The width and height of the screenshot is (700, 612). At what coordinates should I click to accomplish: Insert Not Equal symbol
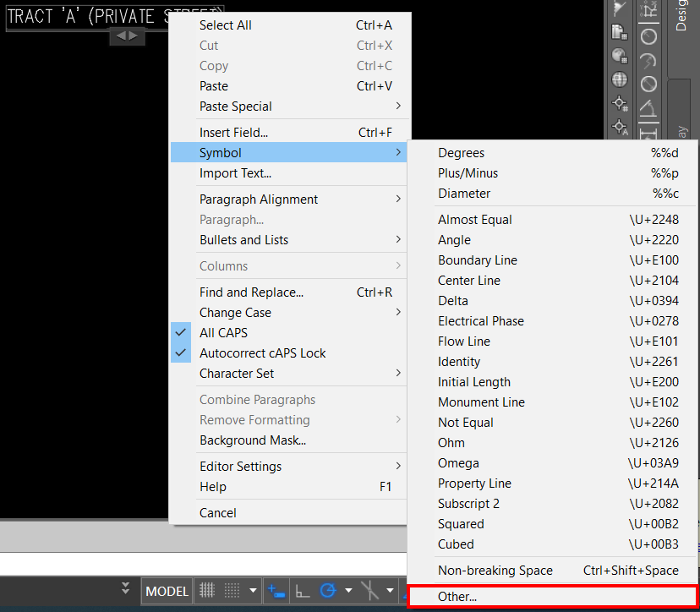coord(553,423)
